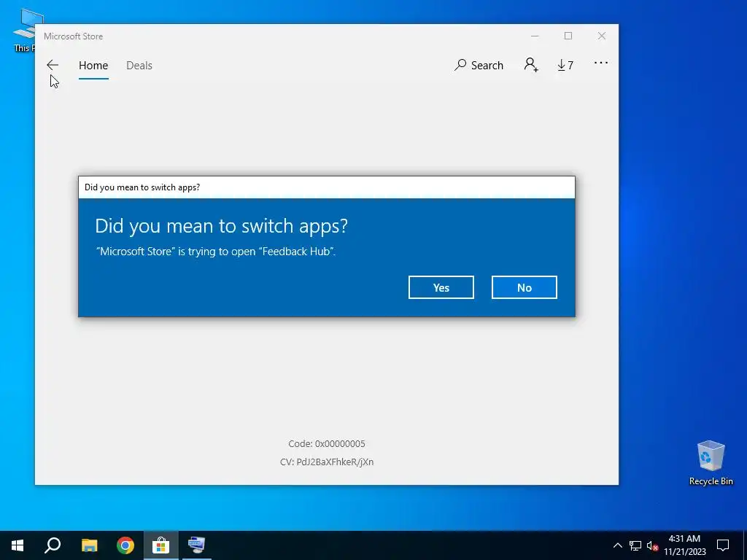Screen dimensions: 747x560
Task: Show hidden system tray icons
Action: point(617,545)
